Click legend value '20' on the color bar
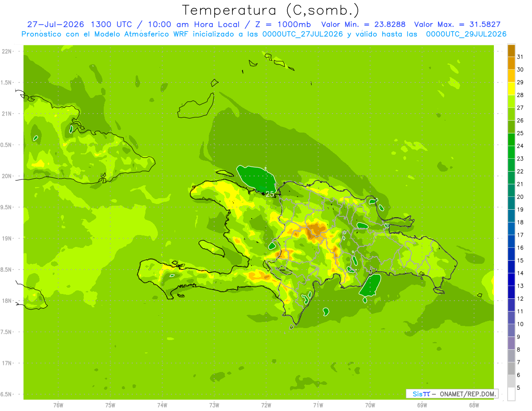532x411 pixels. point(520,197)
